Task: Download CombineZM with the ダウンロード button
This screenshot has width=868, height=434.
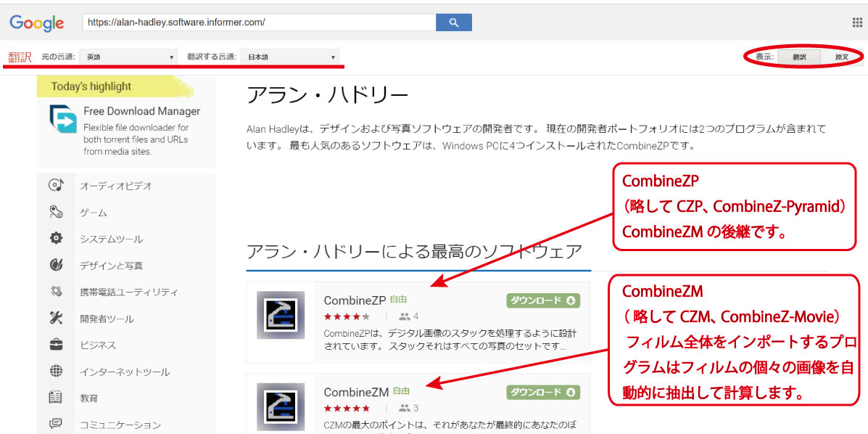Action: pyautogui.click(x=543, y=393)
